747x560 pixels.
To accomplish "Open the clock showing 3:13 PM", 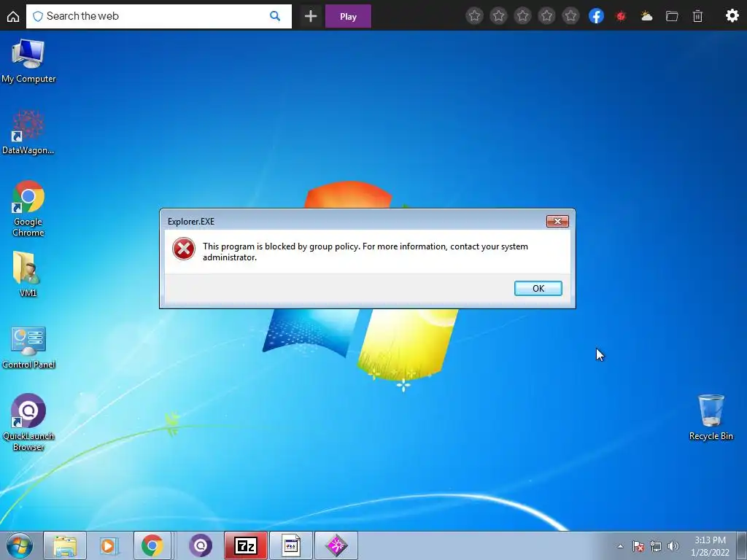I will coord(710,546).
